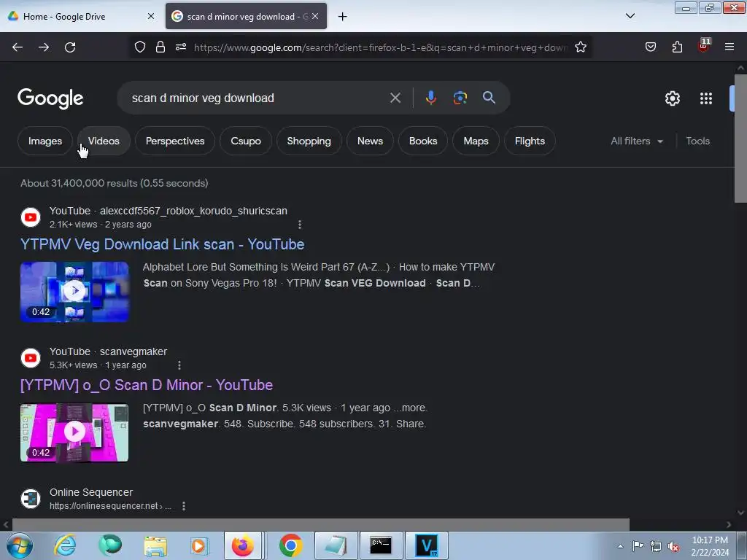This screenshot has width=747, height=560.
Task: Click the YouTube favicon of the scanvegmaker result
Action: pyautogui.click(x=31, y=358)
